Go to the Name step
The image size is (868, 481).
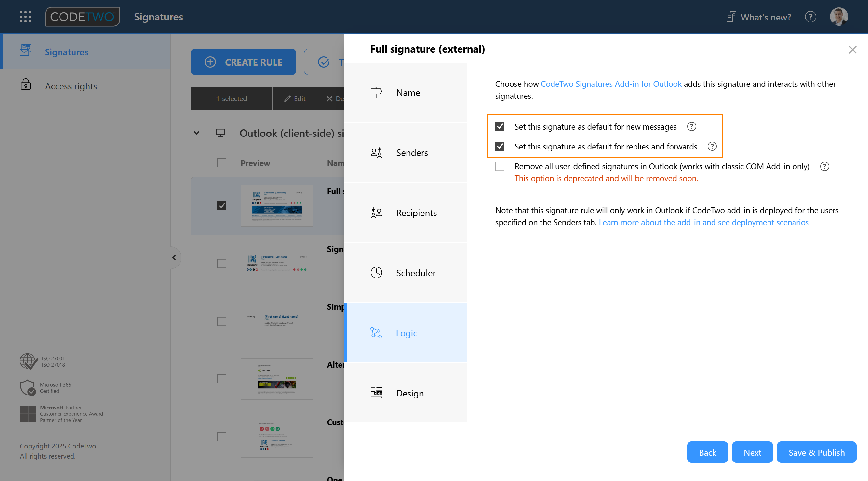coord(405,93)
